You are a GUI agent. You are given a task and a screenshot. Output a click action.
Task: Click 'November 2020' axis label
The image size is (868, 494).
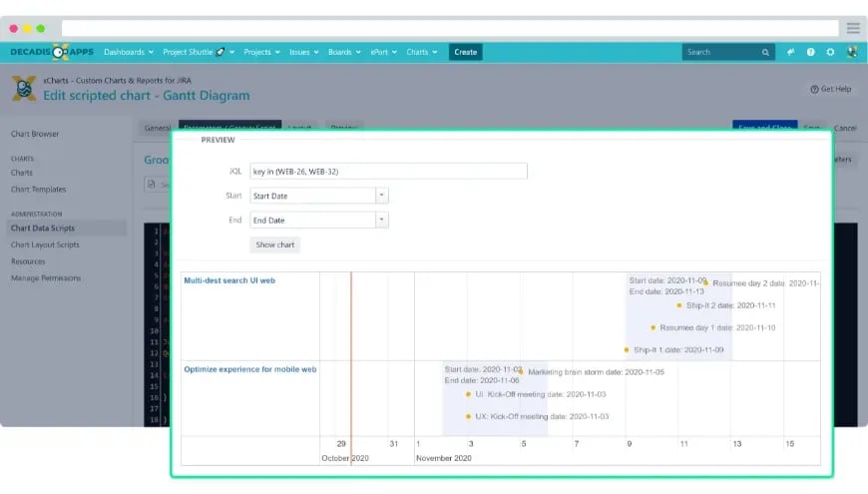point(444,458)
